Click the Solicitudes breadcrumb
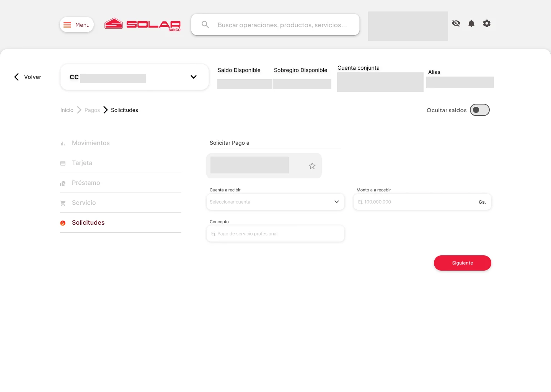 [124, 110]
